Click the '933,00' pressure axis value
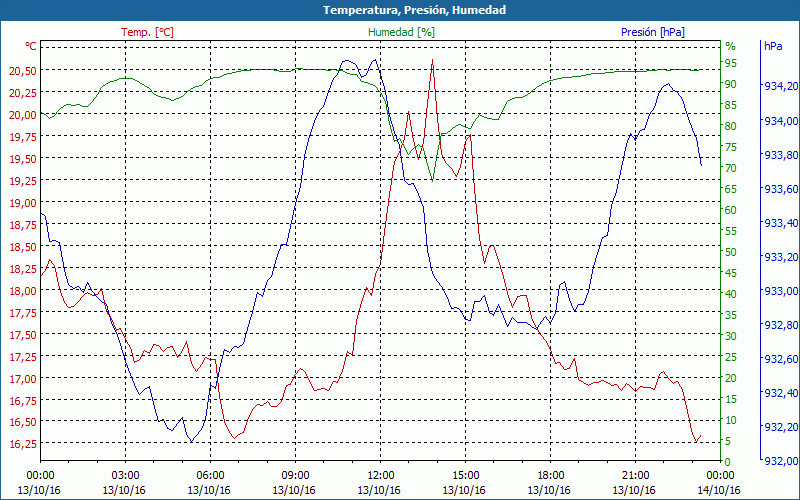The image size is (800, 500). pyautogui.click(x=781, y=291)
